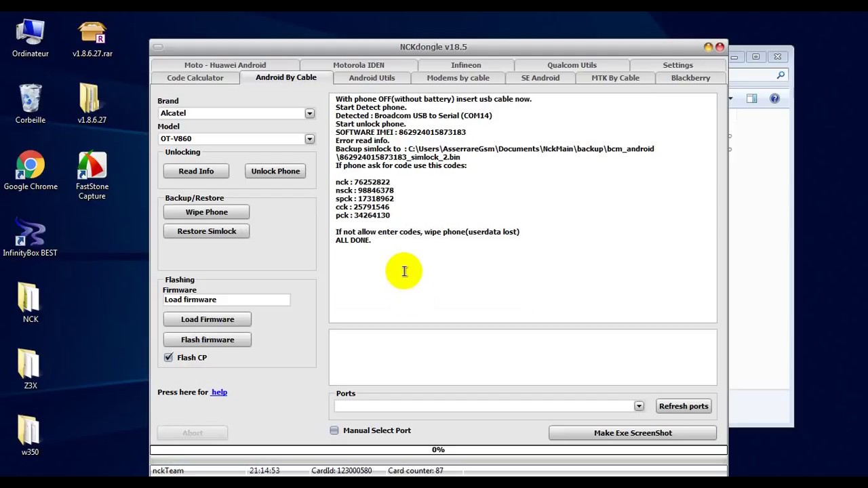
Task: Enable the Manual Select Port checkbox
Action: pos(334,430)
